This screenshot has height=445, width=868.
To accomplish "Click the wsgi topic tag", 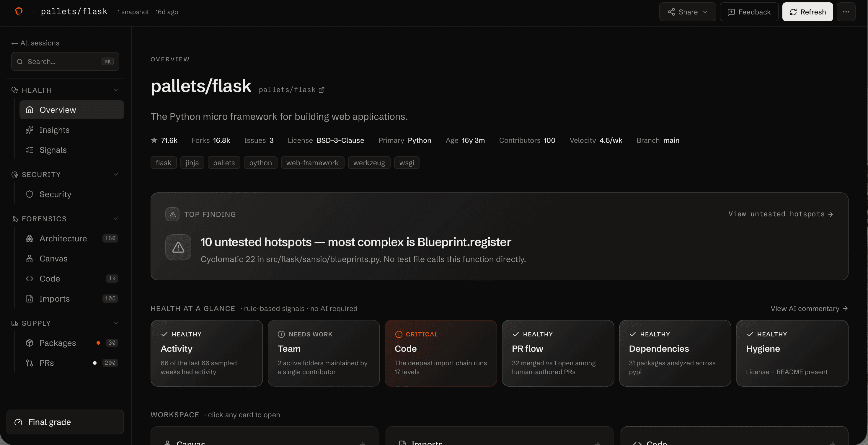I will pyautogui.click(x=407, y=163).
